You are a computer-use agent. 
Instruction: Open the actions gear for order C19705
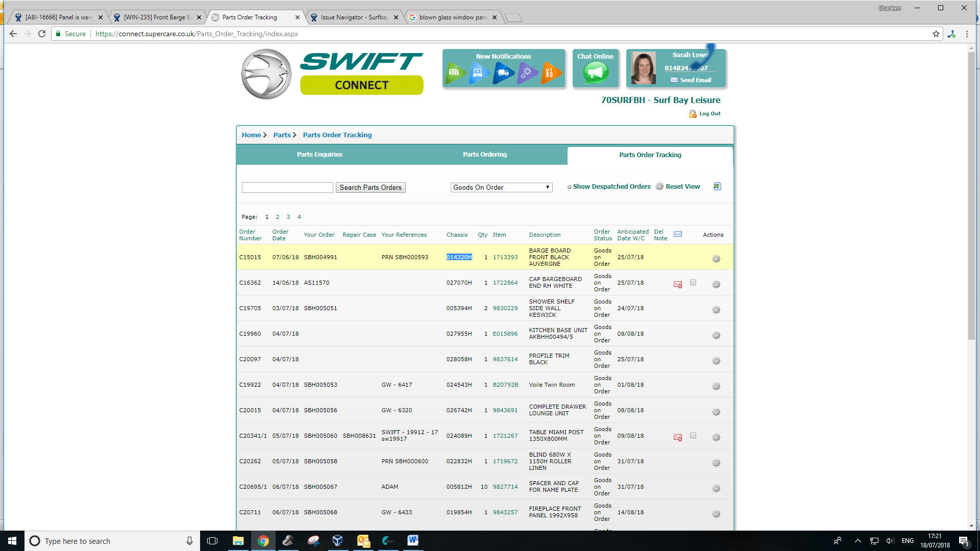coord(716,310)
